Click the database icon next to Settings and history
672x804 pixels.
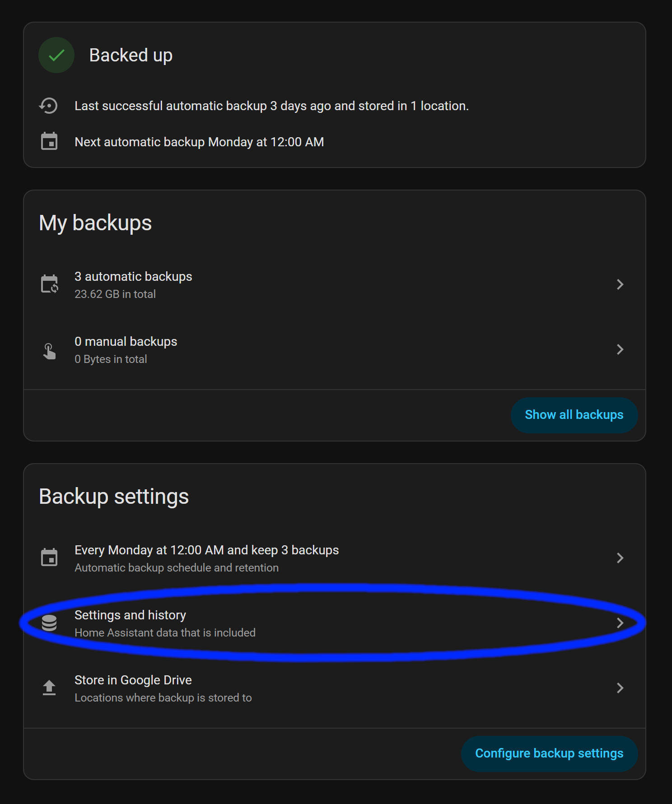[49, 623]
